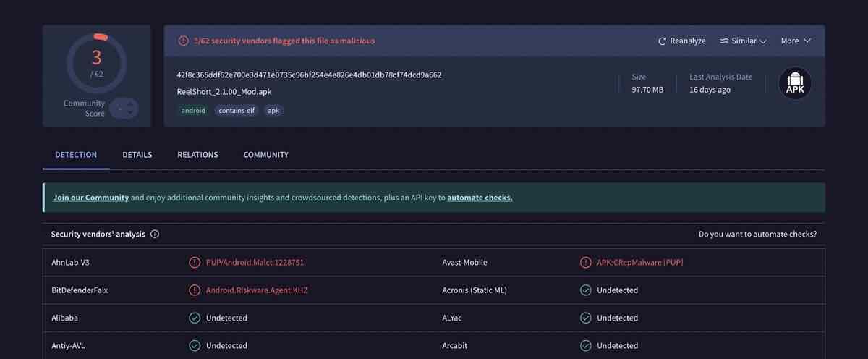Image resolution: width=868 pixels, height=359 pixels.
Task: Click the Alibaba vendor name
Action: (64, 318)
